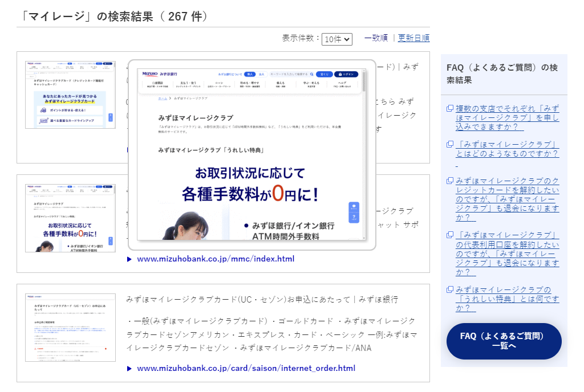The image size is (584, 392).
Task: Sort results by 更新日順
Action: (x=413, y=38)
